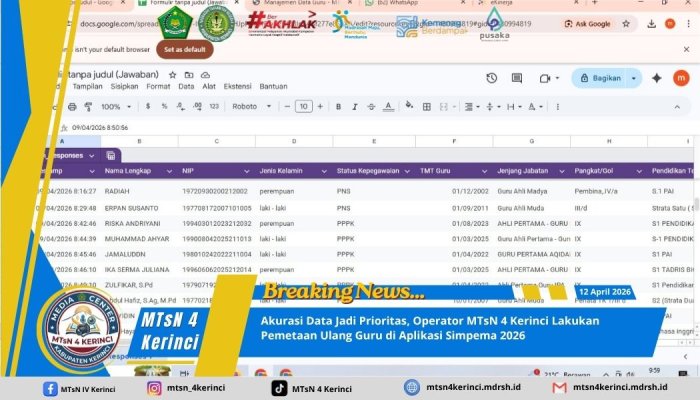Image resolution: width=700 pixels, height=400 pixels.
Task: Open filter dropdown for Status Kepegawaian column
Action: coord(407,171)
